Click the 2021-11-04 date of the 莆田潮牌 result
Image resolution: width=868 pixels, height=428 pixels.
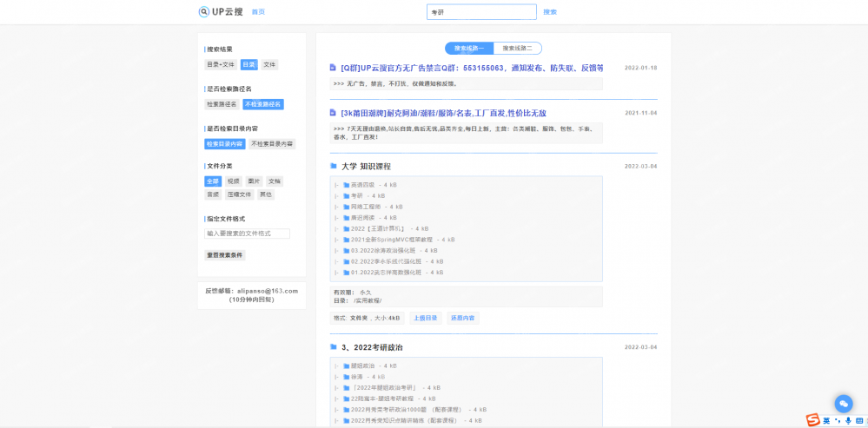[641, 113]
